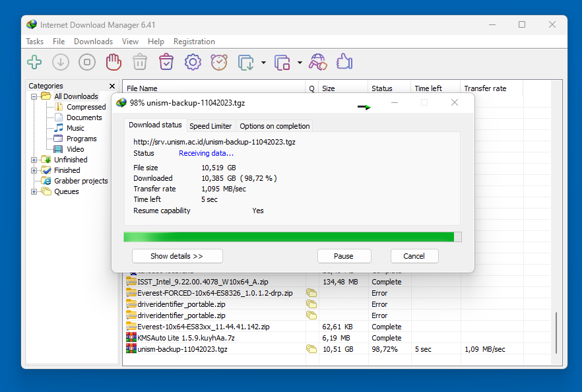Delete all completed downloads
Screen dimensions: 582x392
166,61
